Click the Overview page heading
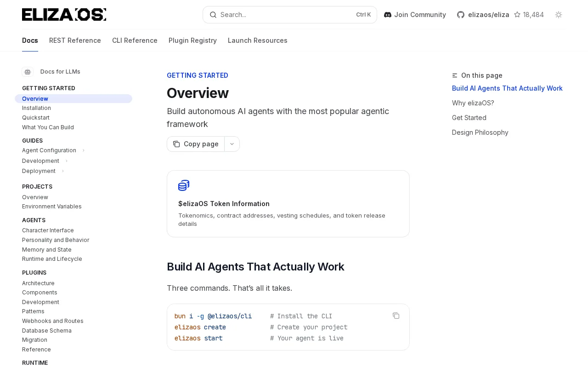This screenshot has width=588, height=368. [x=198, y=93]
